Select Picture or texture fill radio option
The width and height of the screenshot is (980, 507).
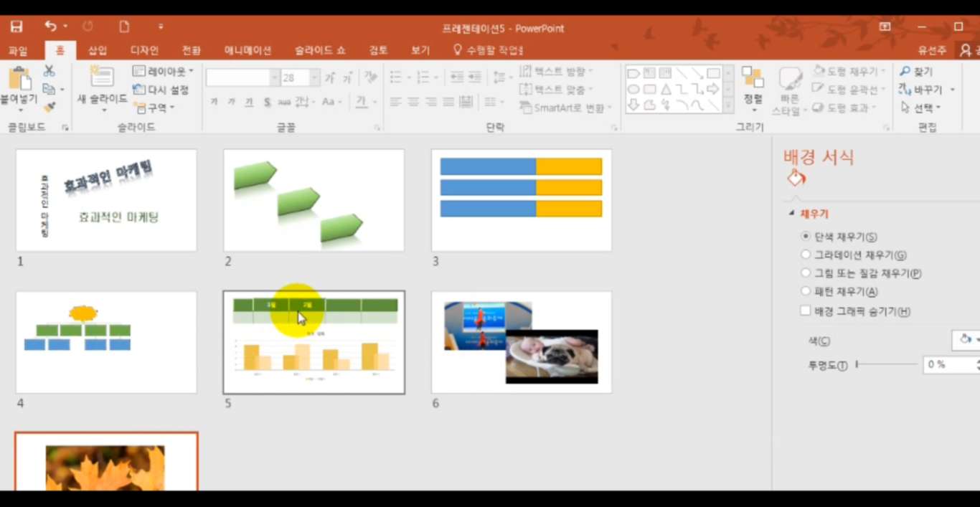pos(806,273)
